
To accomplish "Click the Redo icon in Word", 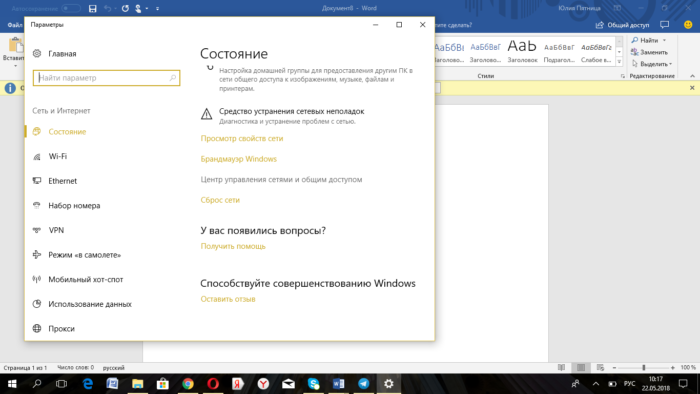I will [x=125, y=8].
